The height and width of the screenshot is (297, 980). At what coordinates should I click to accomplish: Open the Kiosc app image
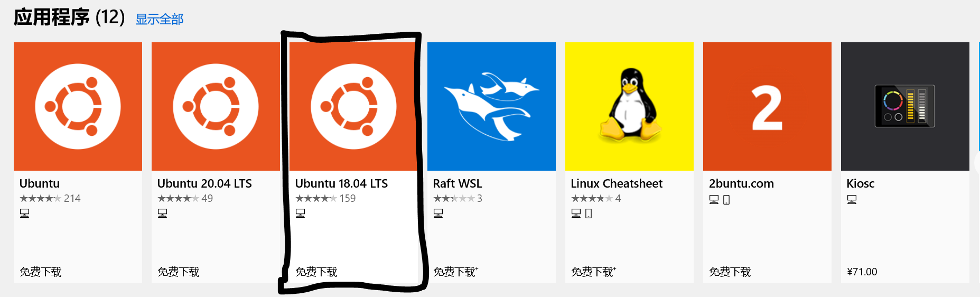point(905,106)
